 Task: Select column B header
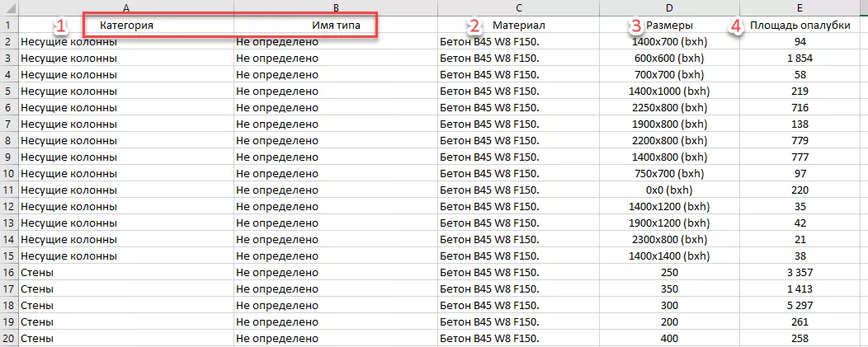pyautogui.click(x=335, y=7)
